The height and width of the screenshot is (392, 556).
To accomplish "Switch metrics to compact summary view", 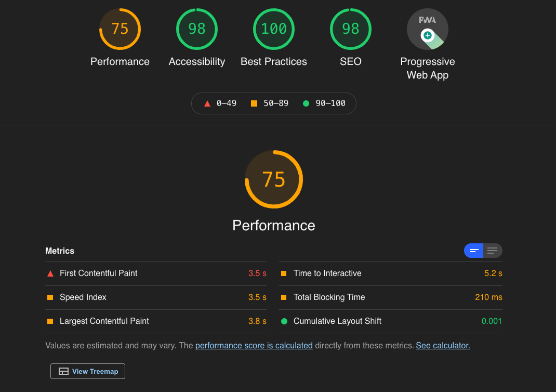I will coord(473,251).
